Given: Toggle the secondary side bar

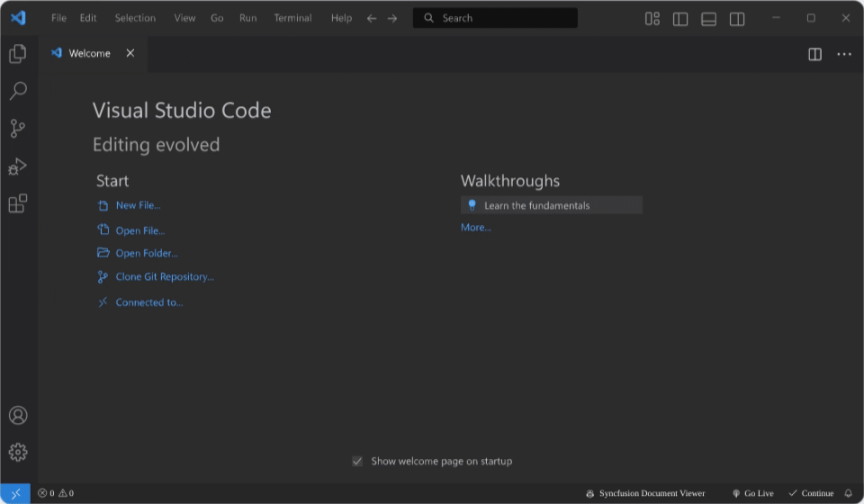Looking at the screenshot, I should (x=737, y=19).
